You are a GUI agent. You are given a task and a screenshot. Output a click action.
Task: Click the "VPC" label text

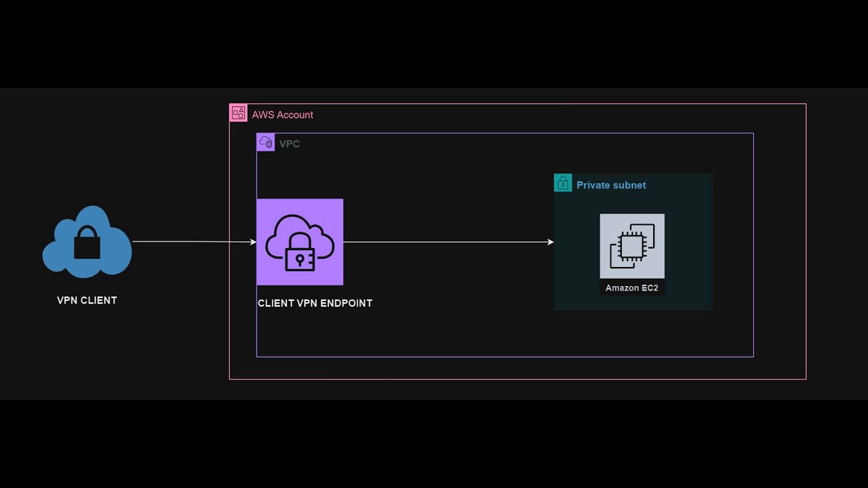[290, 144]
